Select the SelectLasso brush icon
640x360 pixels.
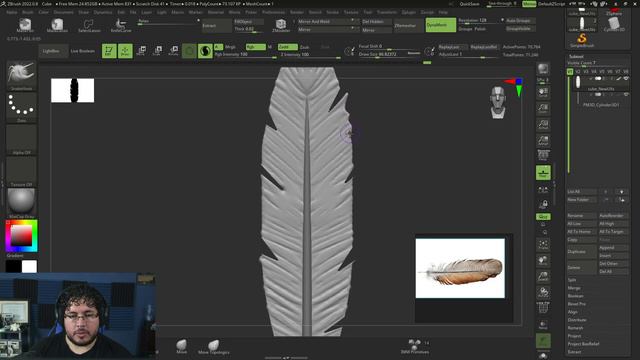click(x=89, y=25)
